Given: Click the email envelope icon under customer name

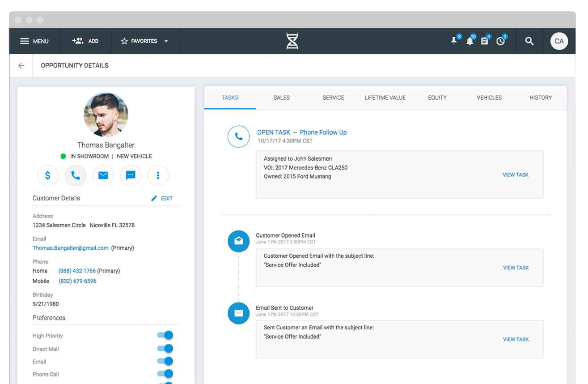Looking at the screenshot, I should (x=103, y=175).
